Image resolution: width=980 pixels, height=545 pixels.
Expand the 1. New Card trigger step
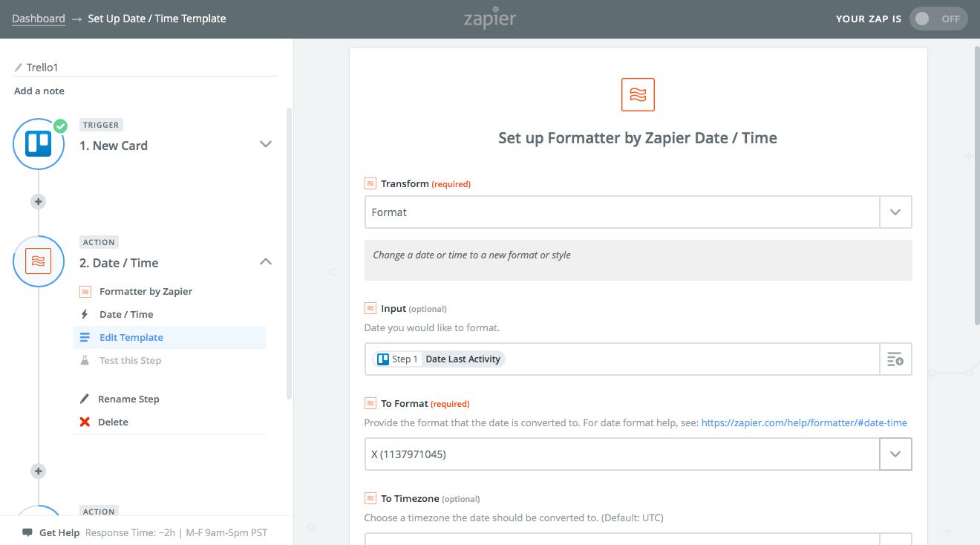tap(265, 144)
